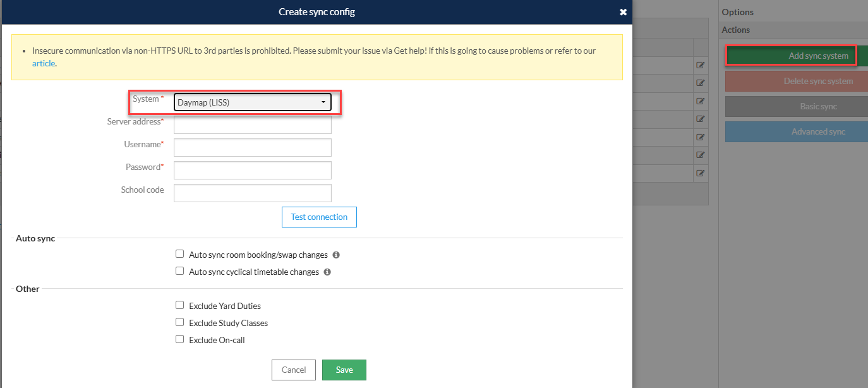This screenshot has height=388, width=868.
Task: Tick the Exclude Study Classes checkbox
Action: pos(180,322)
